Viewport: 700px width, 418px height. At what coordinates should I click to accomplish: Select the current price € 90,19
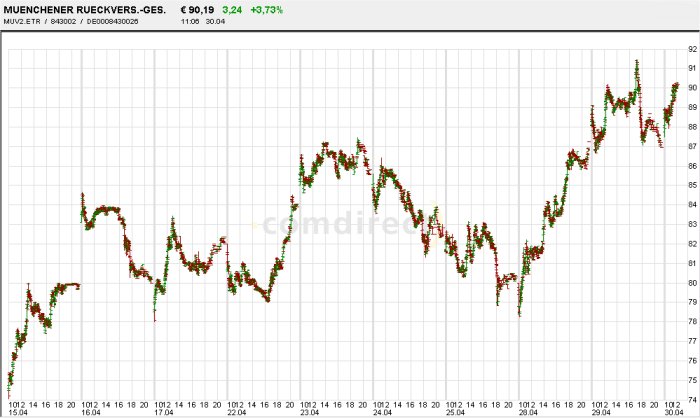pyautogui.click(x=197, y=10)
